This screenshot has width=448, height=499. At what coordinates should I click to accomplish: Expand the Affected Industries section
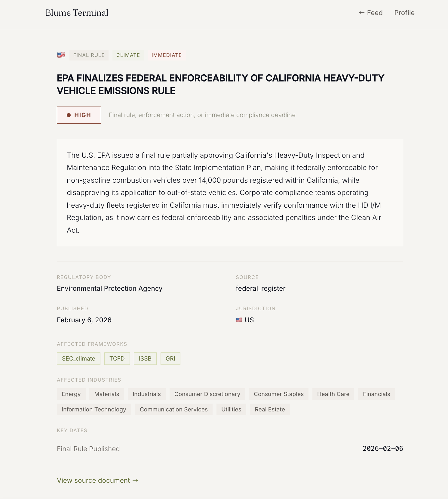point(89,380)
